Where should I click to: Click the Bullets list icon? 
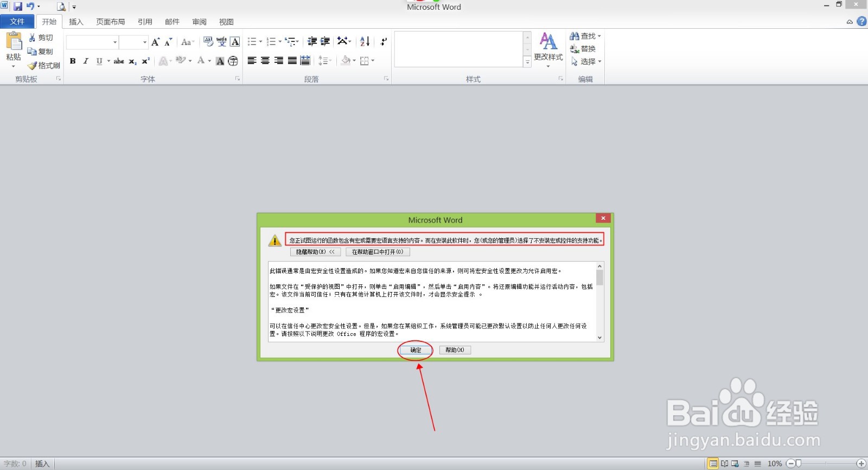[x=252, y=41]
